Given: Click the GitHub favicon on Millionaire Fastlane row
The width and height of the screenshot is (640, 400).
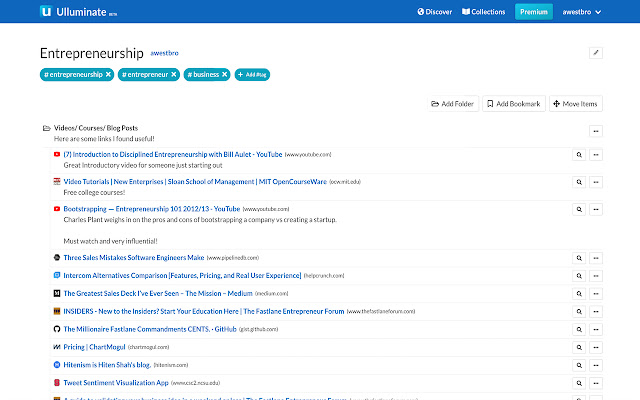Looking at the screenshot, I should pos(57,329).
